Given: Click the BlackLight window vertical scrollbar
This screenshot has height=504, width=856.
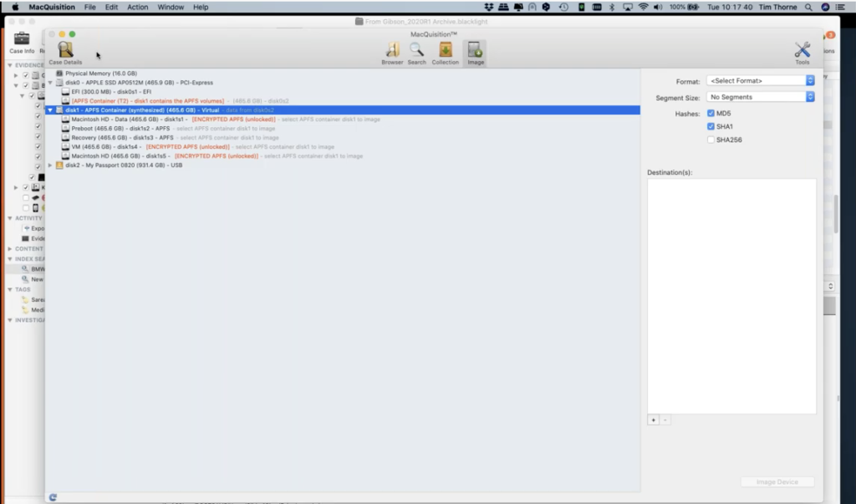Looking at the screenshot, I should [835, 214].
